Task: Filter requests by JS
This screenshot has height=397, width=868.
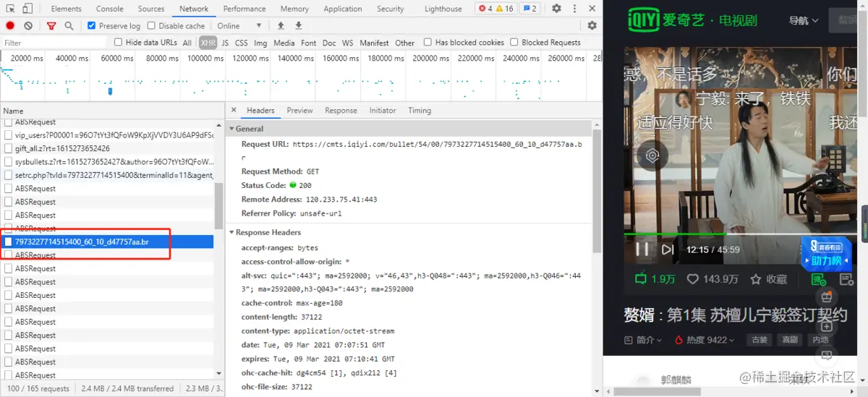Action: point(226,43)
